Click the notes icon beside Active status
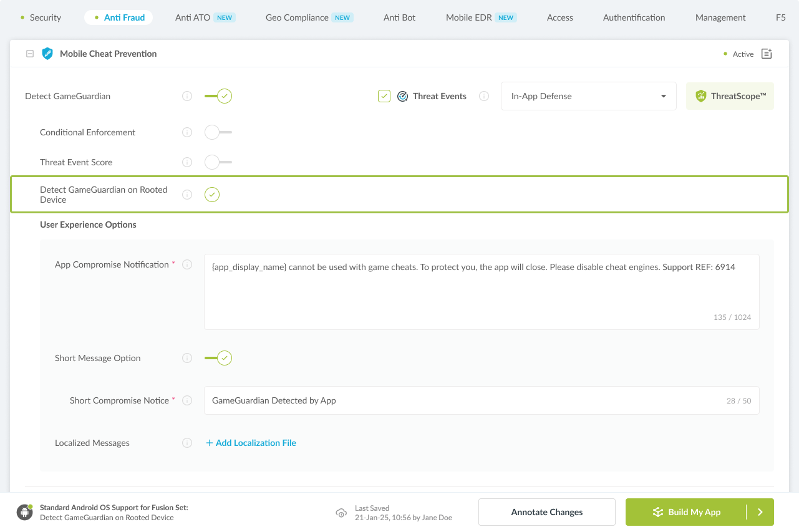The image size is (799, 532). click(x=767, y=54)
